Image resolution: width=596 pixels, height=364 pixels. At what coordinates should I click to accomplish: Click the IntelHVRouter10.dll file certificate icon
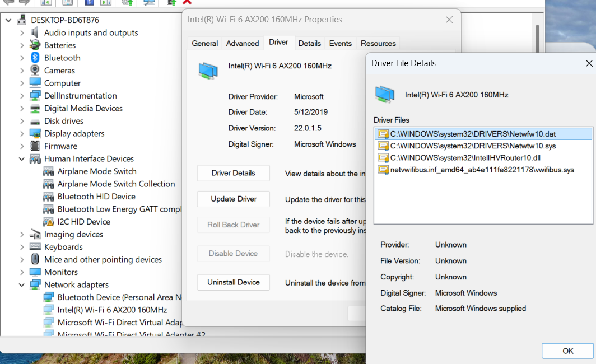click(x=383, y=158)
